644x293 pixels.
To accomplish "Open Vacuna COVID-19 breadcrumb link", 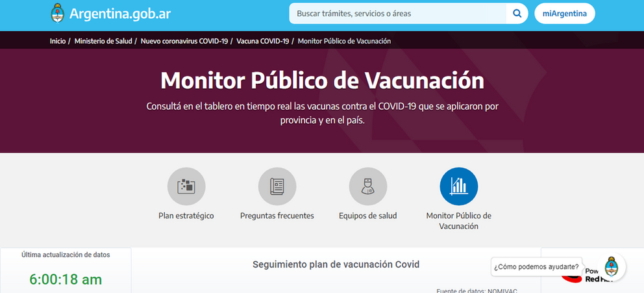I will pos(262,41).
